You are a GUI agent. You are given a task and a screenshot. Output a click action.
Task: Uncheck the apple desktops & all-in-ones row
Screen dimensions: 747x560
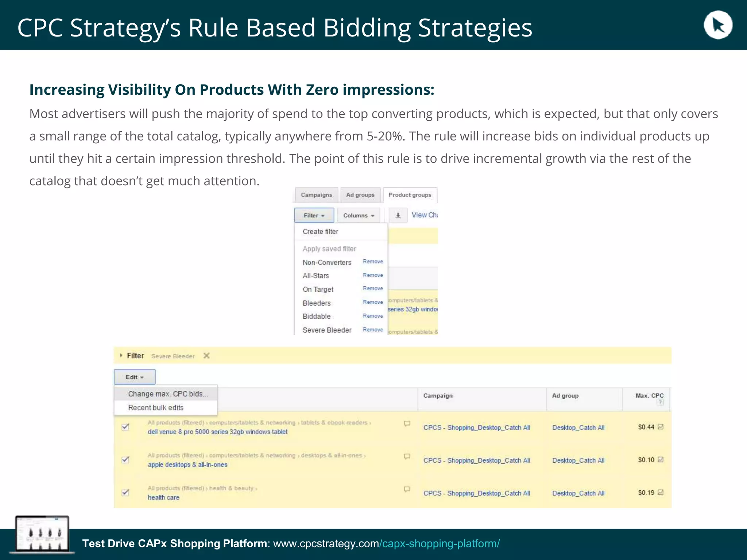click(125, 460)
